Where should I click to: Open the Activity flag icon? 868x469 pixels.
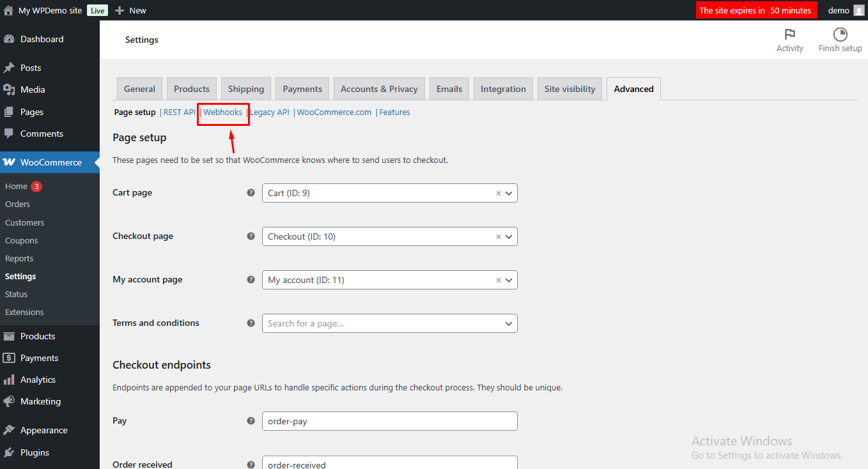[x=789, y=35]
